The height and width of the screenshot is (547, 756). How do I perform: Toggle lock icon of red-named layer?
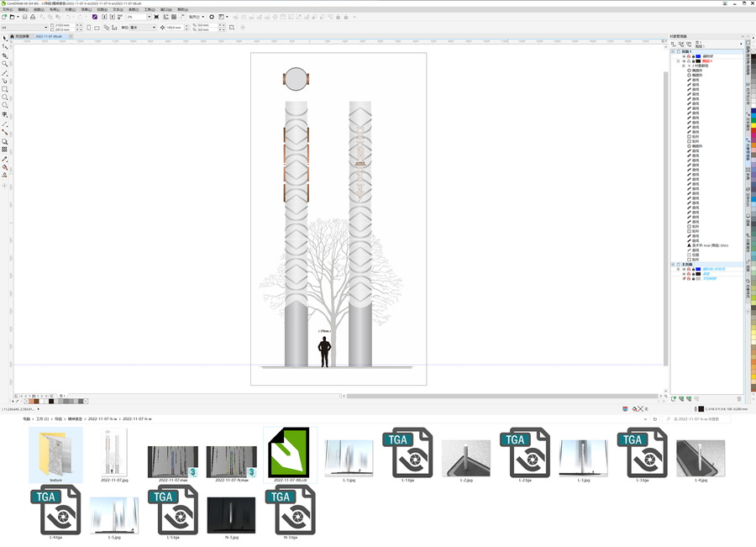[x=693, y=61]
